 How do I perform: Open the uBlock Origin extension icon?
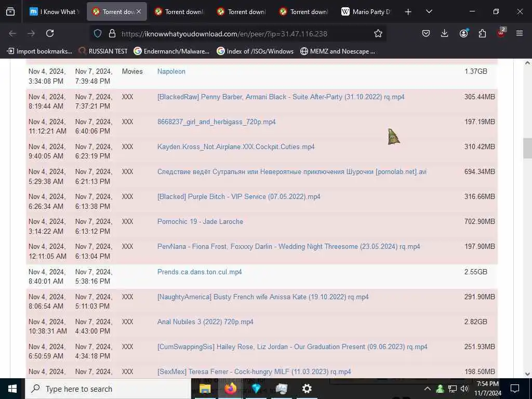[x=501, y=33]
